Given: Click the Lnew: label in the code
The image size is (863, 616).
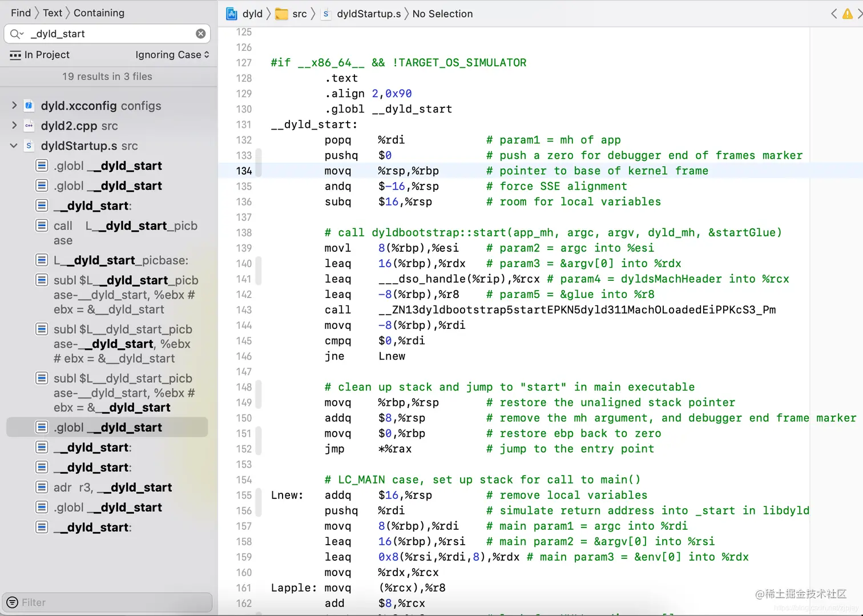Looking at the screenshot, I should (287, 495).
